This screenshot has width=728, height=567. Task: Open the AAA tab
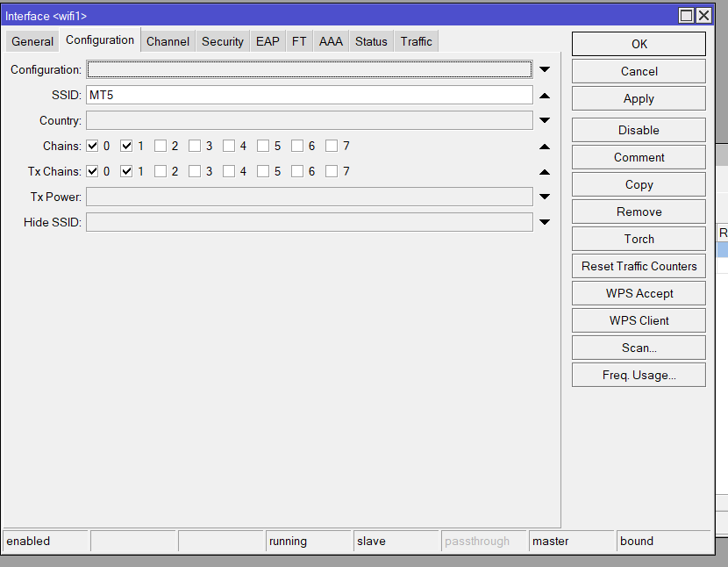pyautogui.click(x=331, y=41)
